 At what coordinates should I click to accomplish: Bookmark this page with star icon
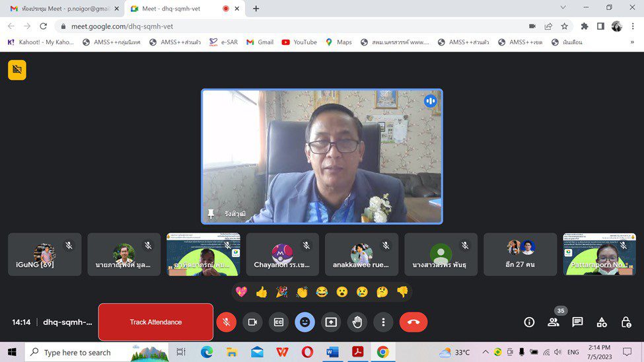(x=564, y=26)
